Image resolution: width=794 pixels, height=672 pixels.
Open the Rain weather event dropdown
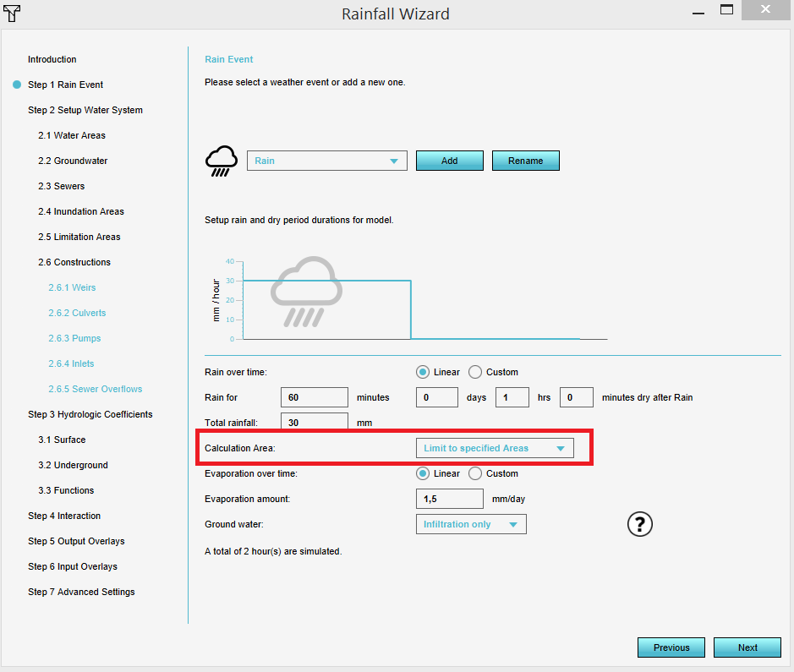326,161
